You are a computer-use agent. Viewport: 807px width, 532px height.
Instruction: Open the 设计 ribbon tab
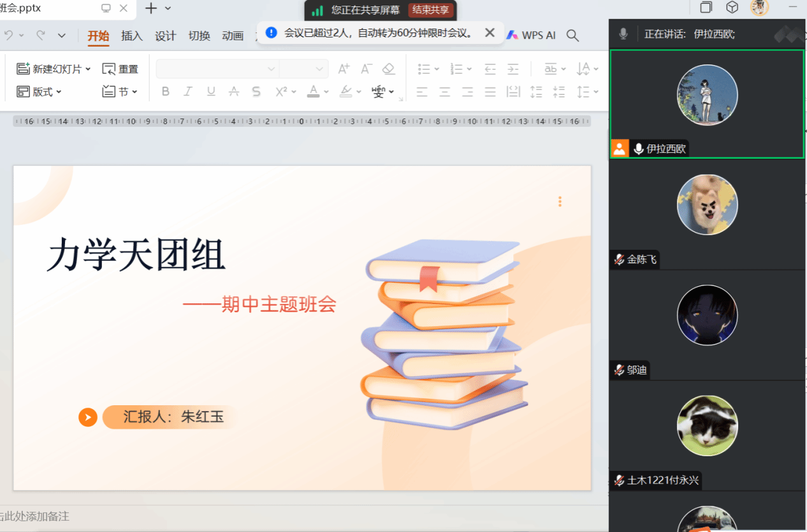coord(166,36)
